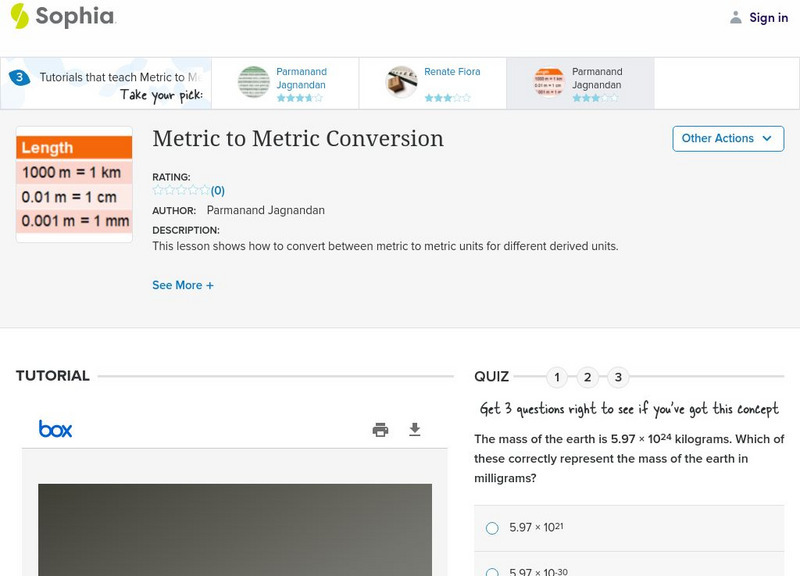Click the Box logo
800x576 pixels.
(x=55, y=428)
